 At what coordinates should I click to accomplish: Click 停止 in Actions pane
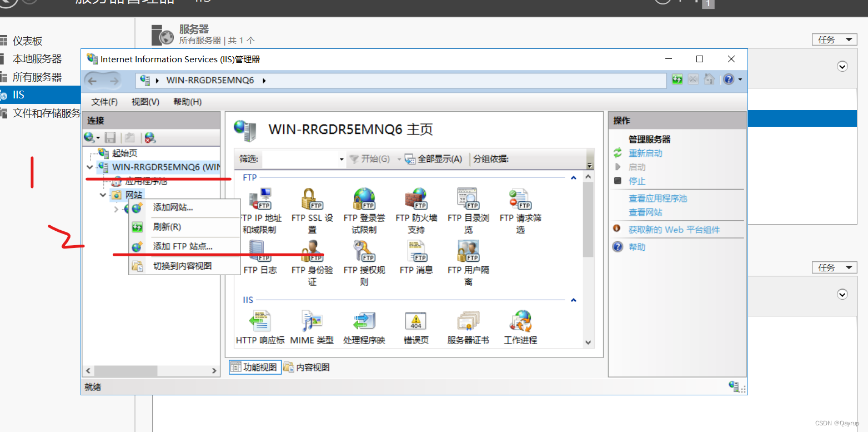pyautogui.click(x=637, y=181)
